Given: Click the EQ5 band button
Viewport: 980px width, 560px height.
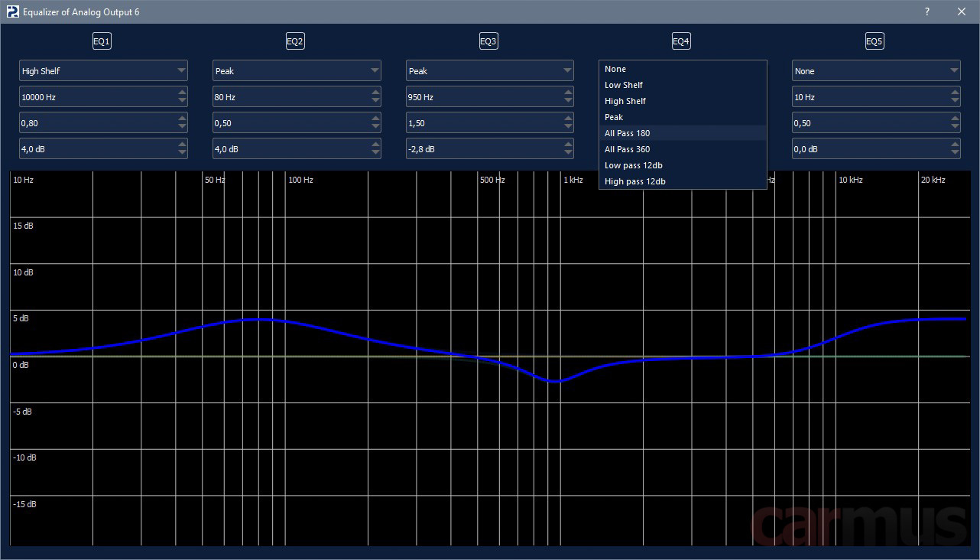Looking at the screenshot, I should tap(875, 41).
